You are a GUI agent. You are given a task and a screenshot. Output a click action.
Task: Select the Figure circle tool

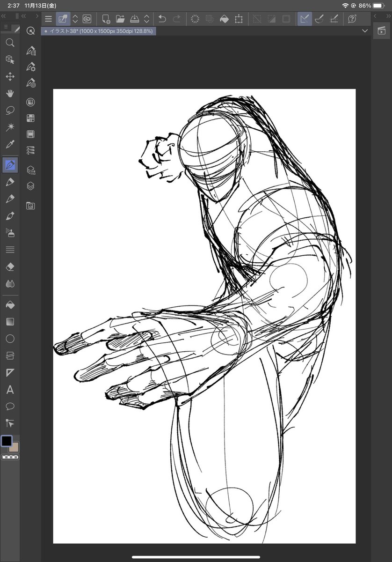coord(10,339)
